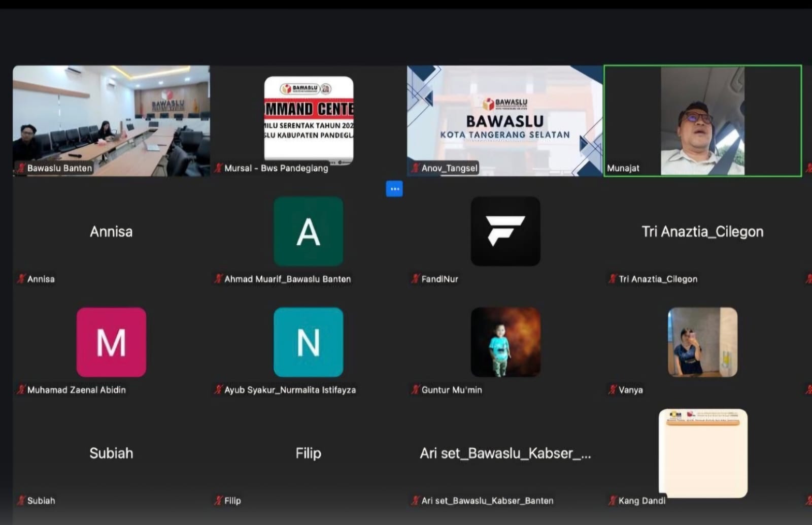Click the muted mic icon beside FandiNur
The width and height of the screenshot is (812, 525).
pos(416,279)
